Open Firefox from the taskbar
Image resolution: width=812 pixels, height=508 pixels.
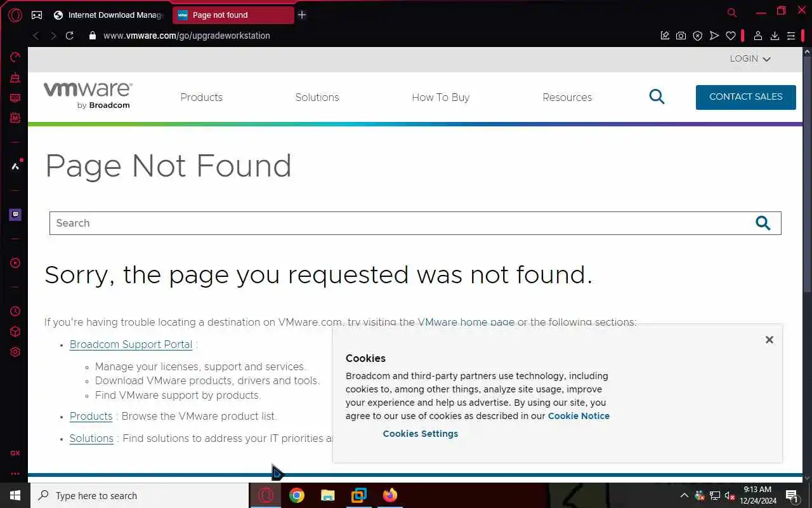click(x=390, y=495)
